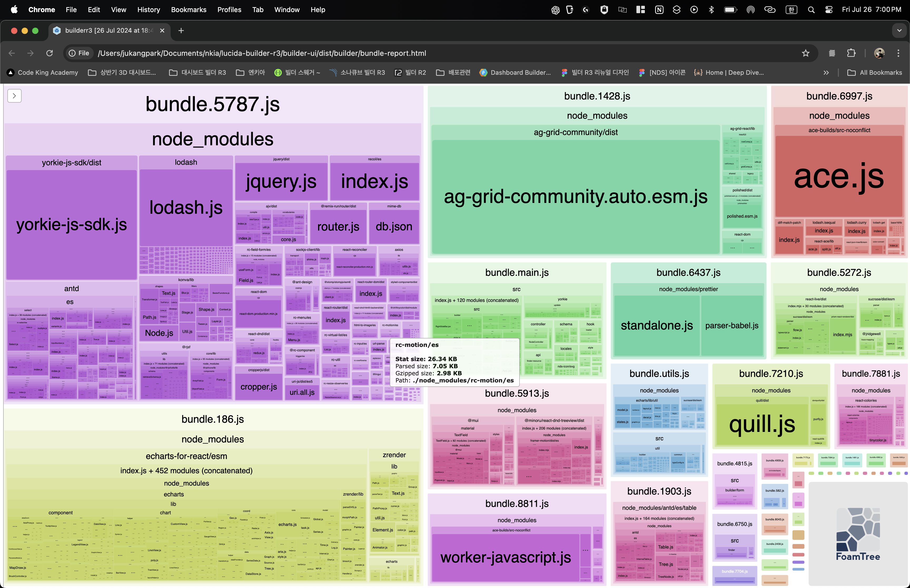Reload the bundle report page
This screenshot has width=910, height=588.
[x=50, y=53]
